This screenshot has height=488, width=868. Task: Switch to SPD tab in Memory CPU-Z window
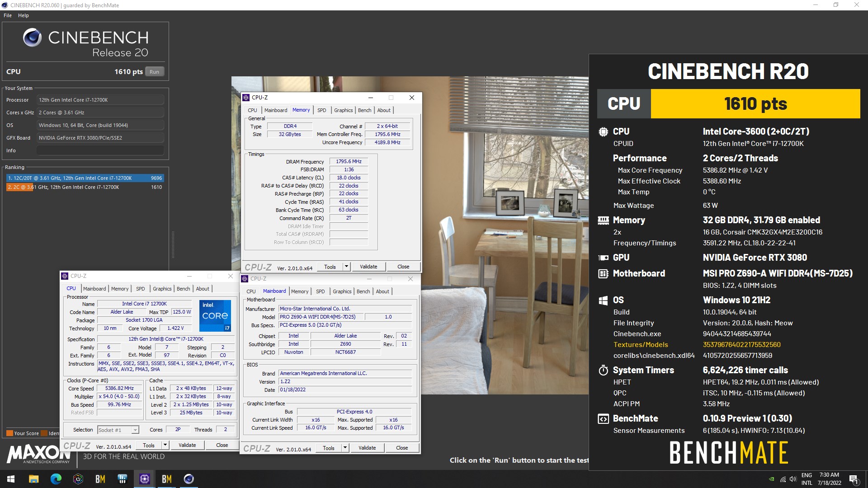[321, 110]
